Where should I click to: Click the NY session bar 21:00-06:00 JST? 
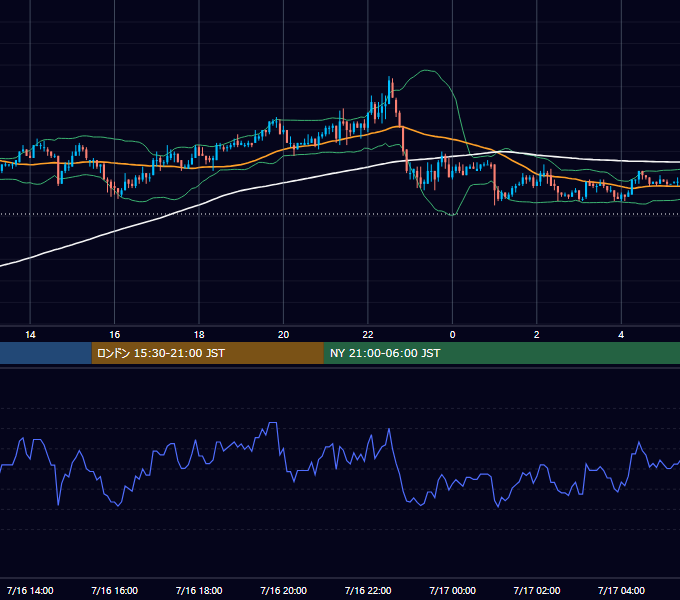(502, 353)
